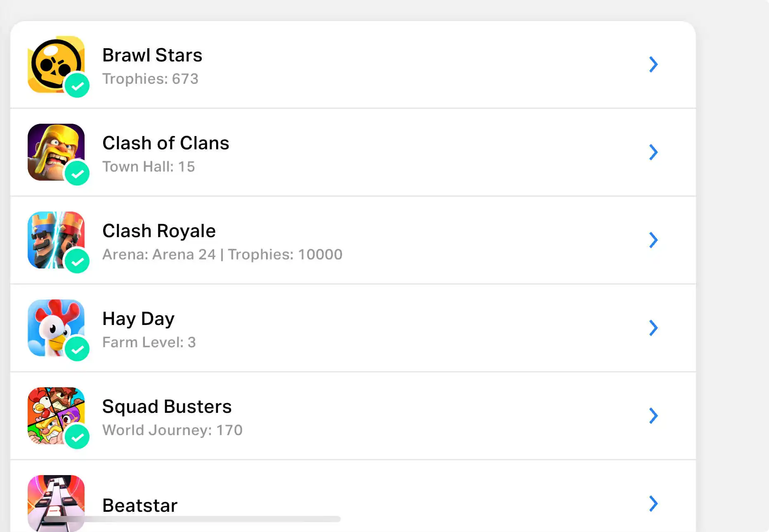This screenshot has width=769, height=532.
Task: Click green checkmark badge on Squad Busters
Action: tap(77, 437)
